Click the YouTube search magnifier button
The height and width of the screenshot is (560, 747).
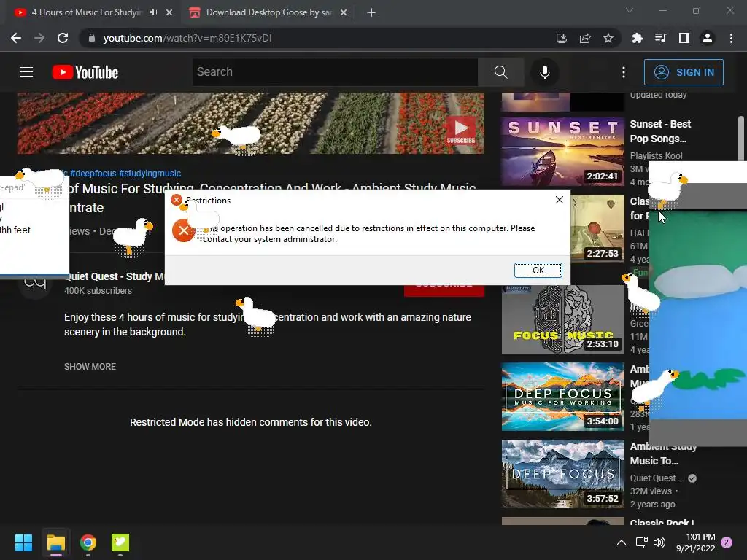[x=500, y=72]
